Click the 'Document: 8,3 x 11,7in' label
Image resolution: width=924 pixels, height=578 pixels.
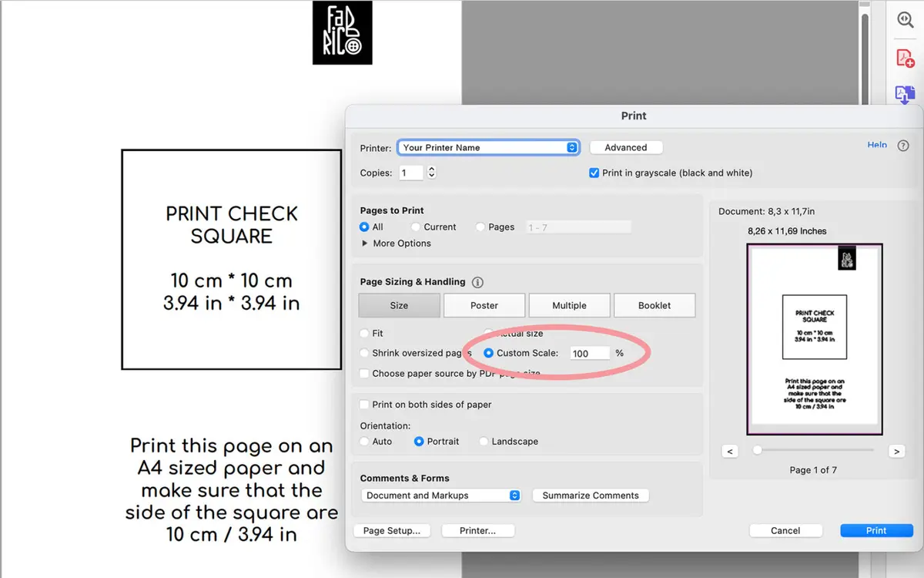tap(768, 211)
